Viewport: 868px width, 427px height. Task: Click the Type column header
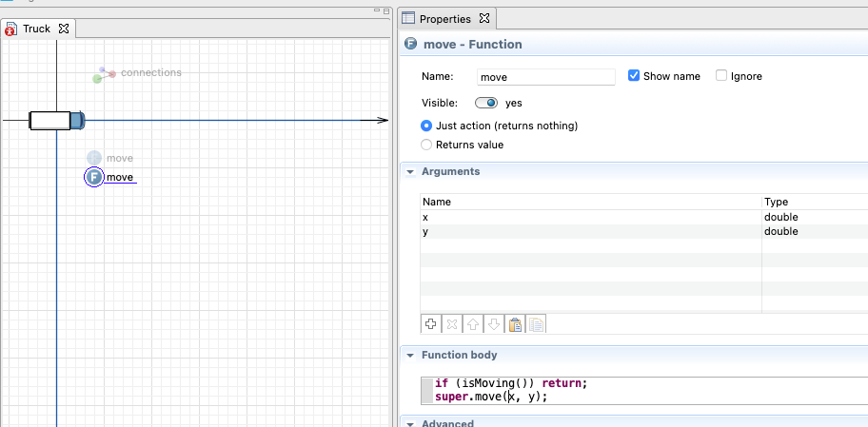815,202
